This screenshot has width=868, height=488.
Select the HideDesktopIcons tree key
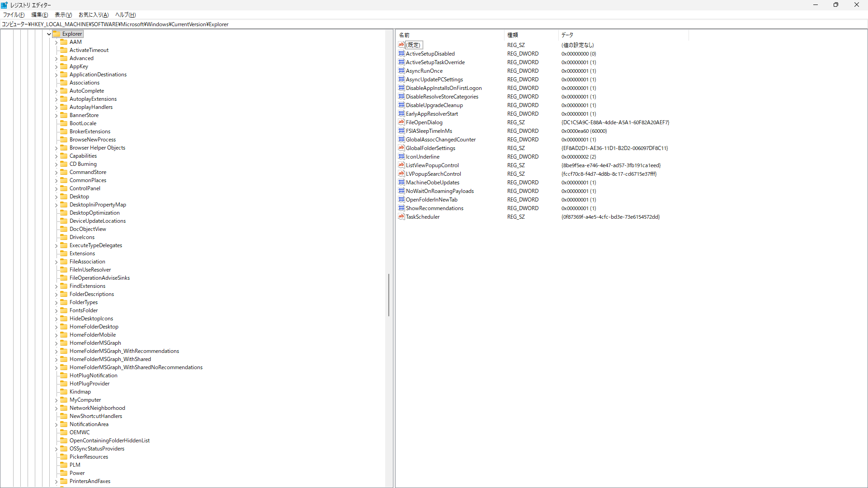(91, 319)
